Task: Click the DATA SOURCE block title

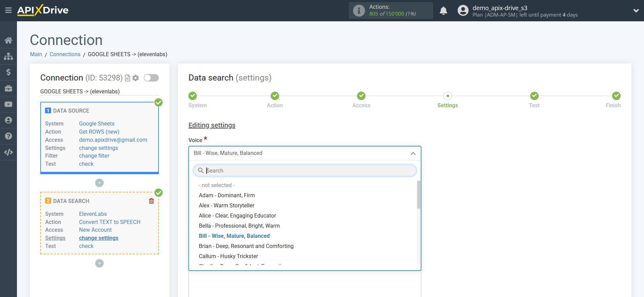Action: tap(71, 111)
